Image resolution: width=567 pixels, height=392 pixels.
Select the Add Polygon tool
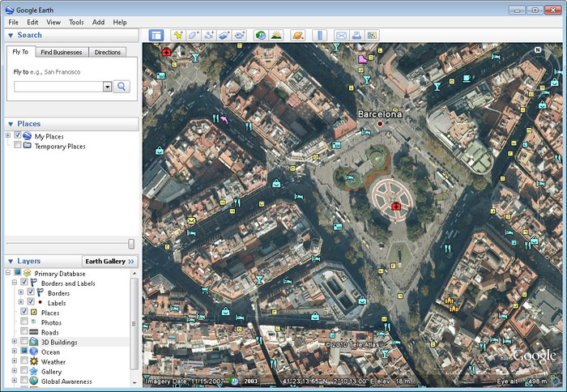click(193, 36)
